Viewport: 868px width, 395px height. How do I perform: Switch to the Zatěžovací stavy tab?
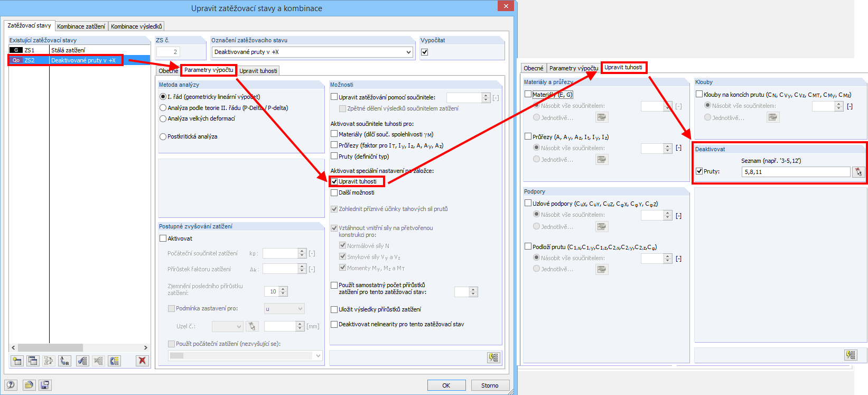[x=29, y=25]
